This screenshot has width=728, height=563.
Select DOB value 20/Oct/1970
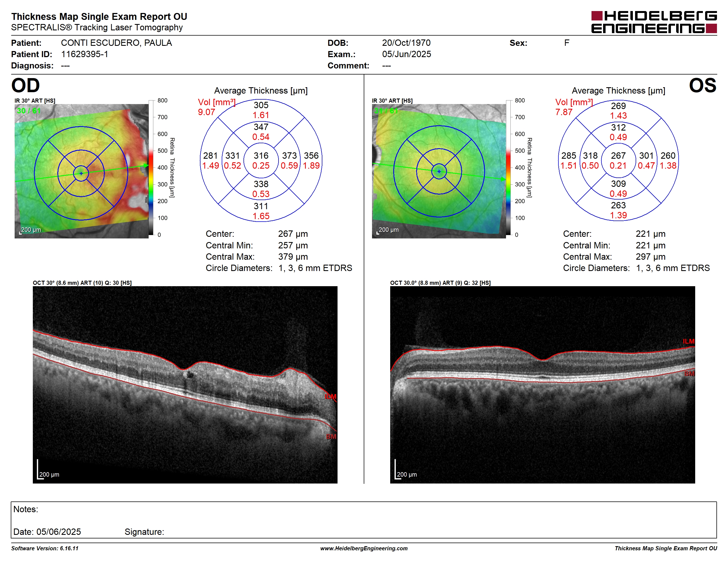406,43
